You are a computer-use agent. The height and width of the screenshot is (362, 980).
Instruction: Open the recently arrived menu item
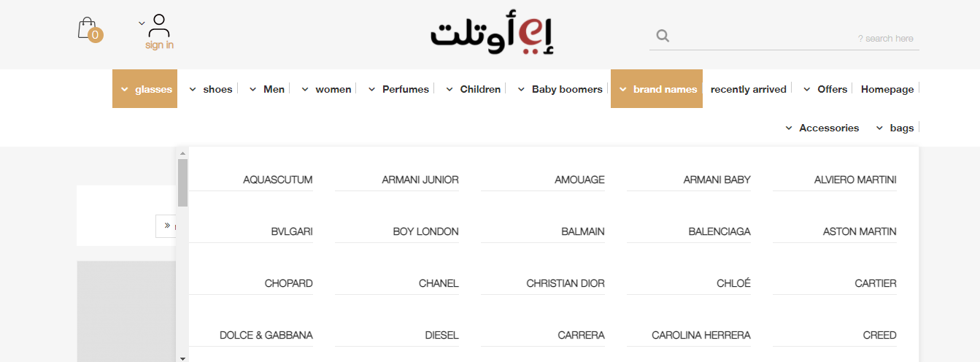point(749,89)
